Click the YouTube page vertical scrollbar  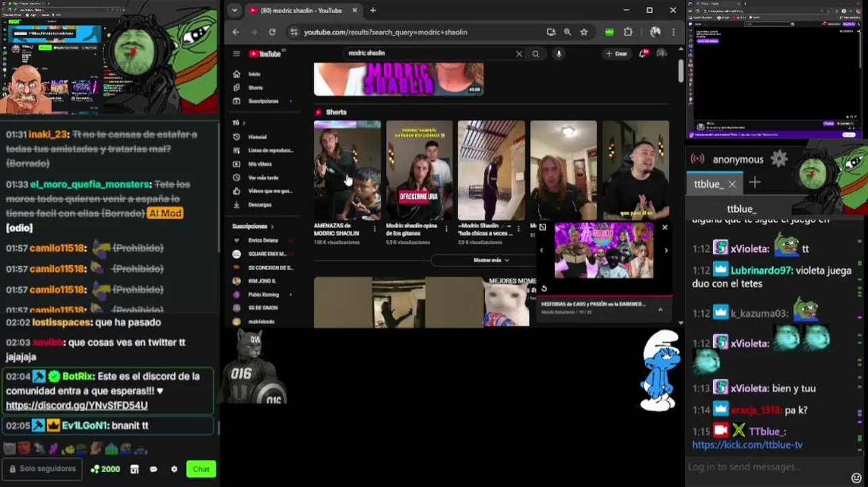[x=681, y=71]
